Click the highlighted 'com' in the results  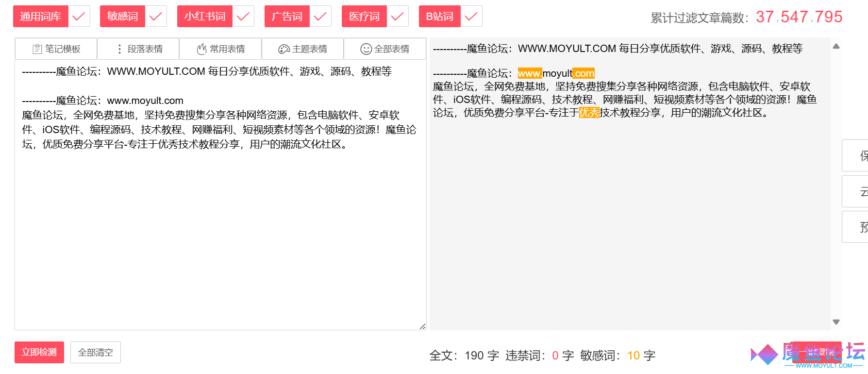[x=584, y=73]
